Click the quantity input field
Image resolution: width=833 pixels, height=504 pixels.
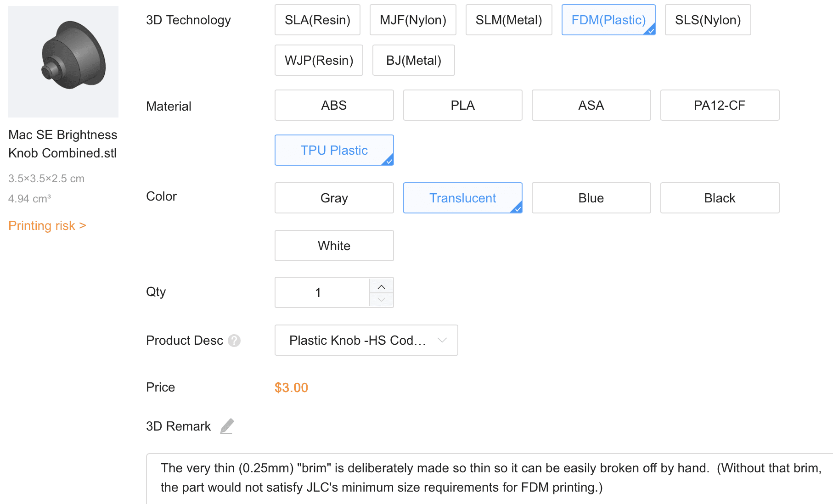pos(322,292)
